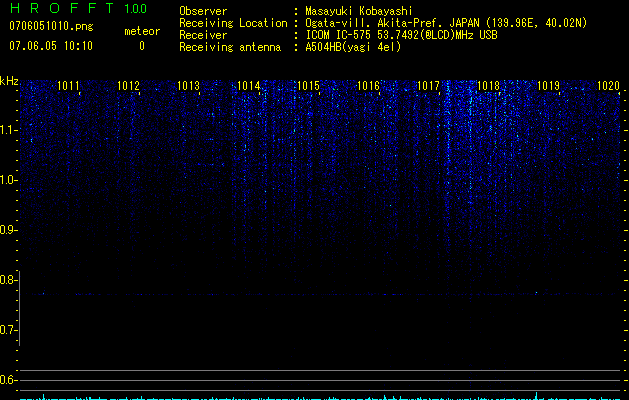Click time marker 1019
This screenshot has height=400, width=629.
click(548, 85)
